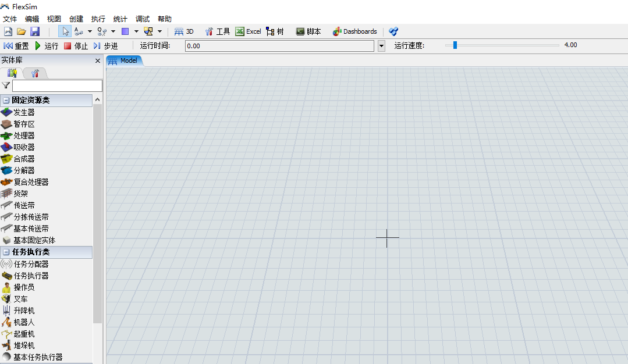Select the standard pointer mode tool
The height and width of the screenshot is (364, 628).
tap(65, 31)
